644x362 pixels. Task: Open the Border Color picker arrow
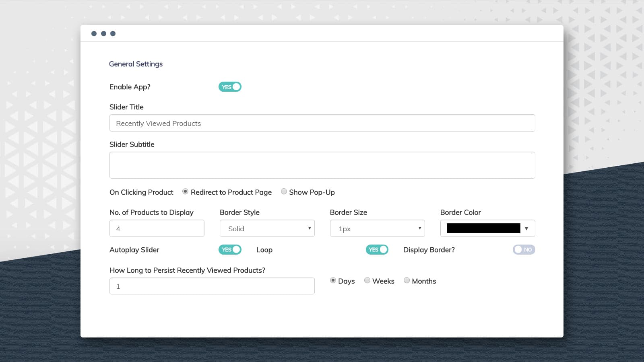[526, 228]
